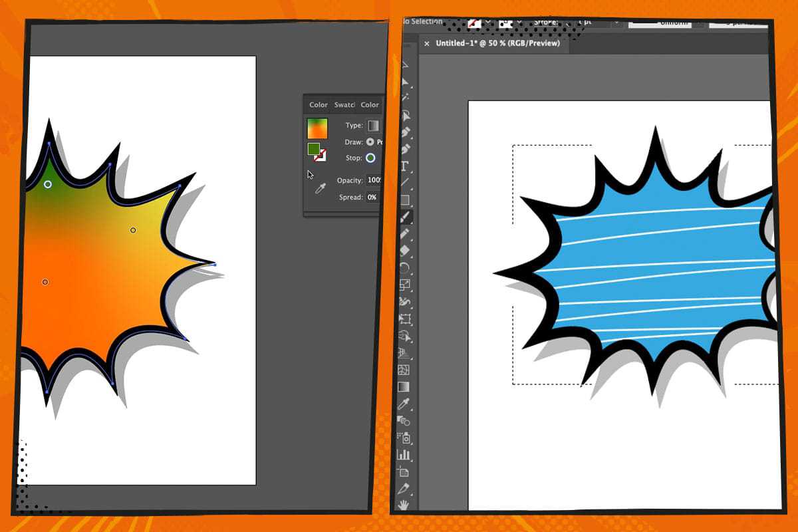Switch to the Swatches tab
The image size is (798, 532).
343,105
